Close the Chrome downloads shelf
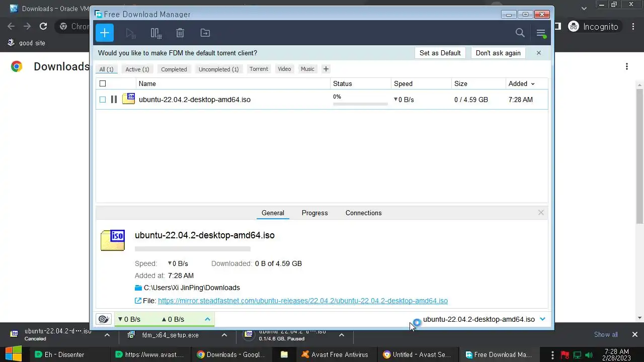 pos(634,334)
